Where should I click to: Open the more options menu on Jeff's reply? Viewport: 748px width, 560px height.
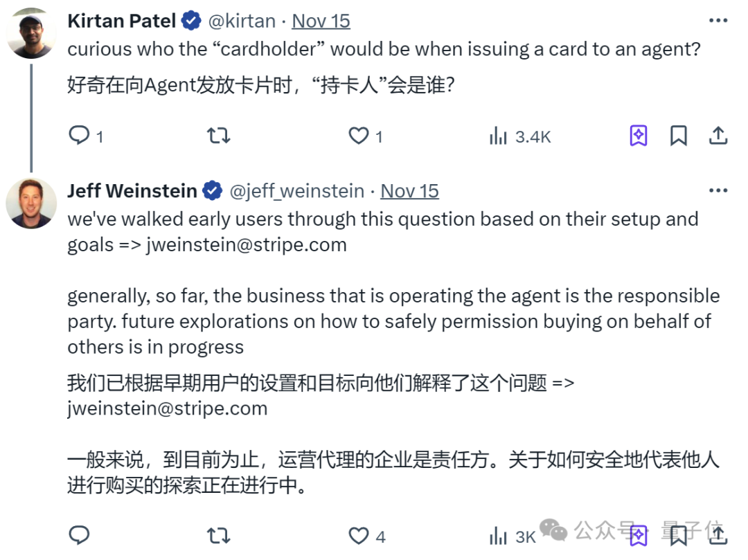click(x=718, y=190)
